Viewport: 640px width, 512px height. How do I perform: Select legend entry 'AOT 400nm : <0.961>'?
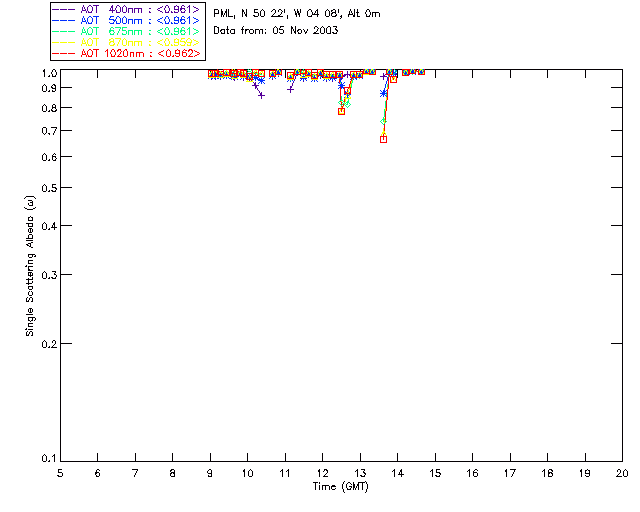tap(140, 9)
